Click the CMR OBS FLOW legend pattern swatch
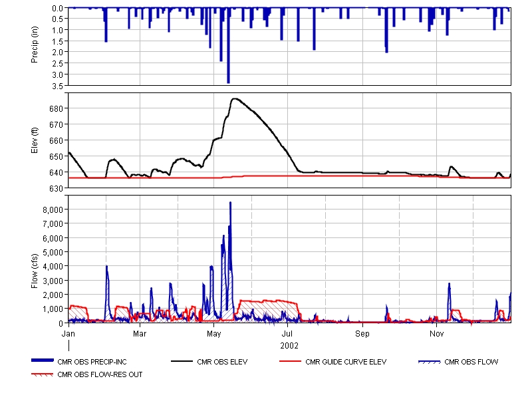This screenshot has height=417, width=532. pos(428,362)
